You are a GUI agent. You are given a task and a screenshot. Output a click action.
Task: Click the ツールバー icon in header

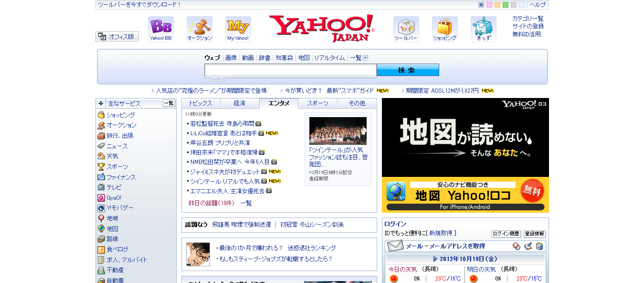tap(406, 29)
